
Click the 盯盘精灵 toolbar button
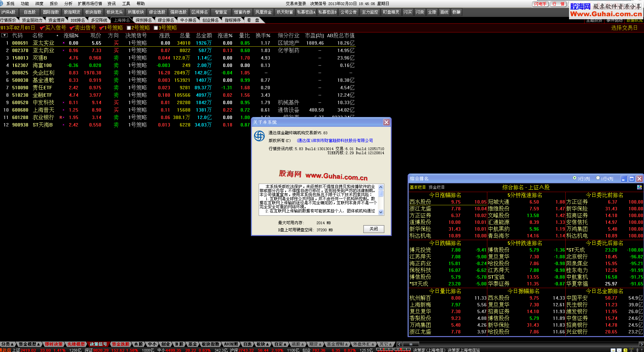391,12
